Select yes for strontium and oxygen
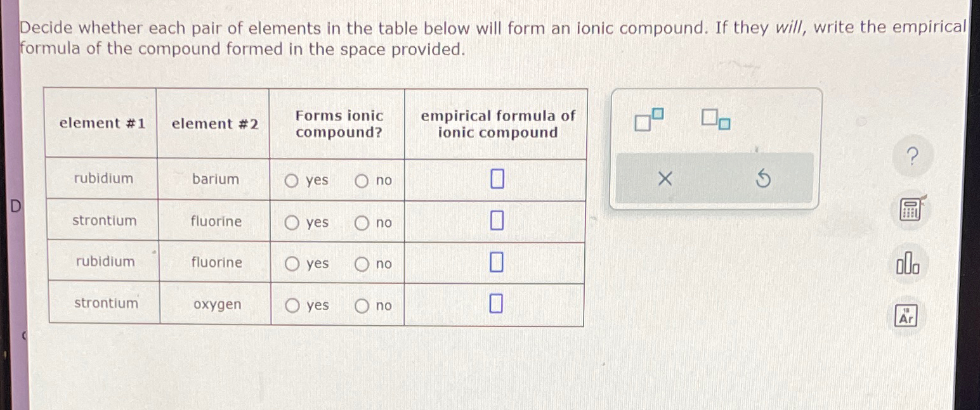This screenshot has height=410, width=980. (x=291, y=305)
